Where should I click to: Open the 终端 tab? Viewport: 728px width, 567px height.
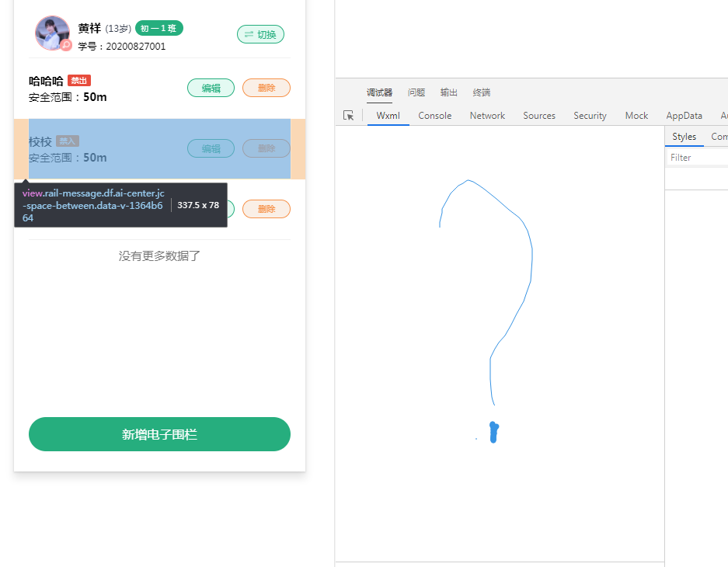tap(482, 92)
